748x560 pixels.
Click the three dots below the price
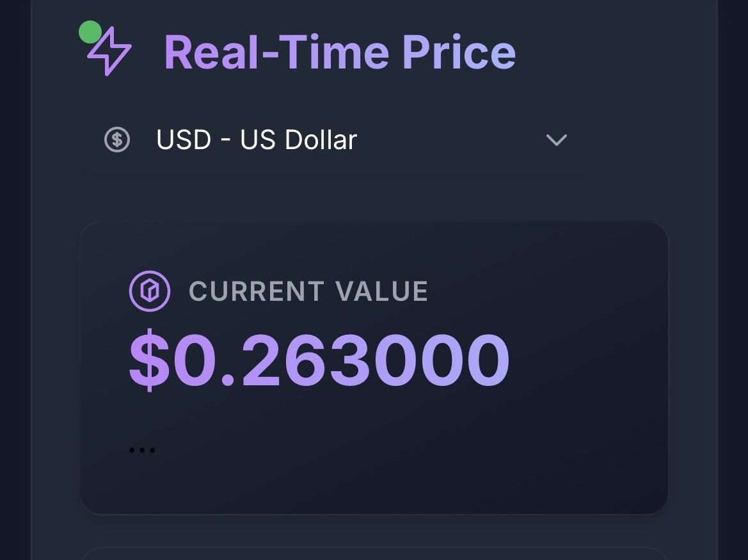pos(142,451)
